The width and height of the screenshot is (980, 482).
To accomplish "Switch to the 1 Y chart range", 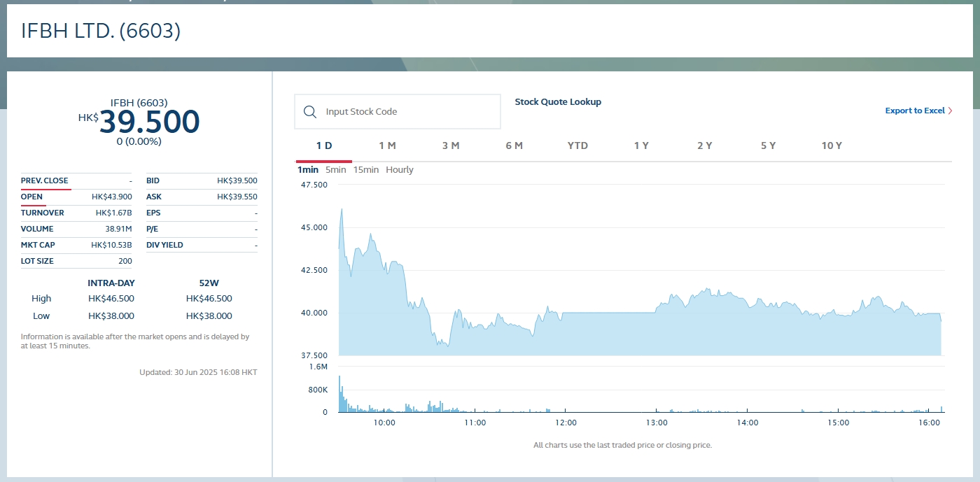I will click(641, 146).
